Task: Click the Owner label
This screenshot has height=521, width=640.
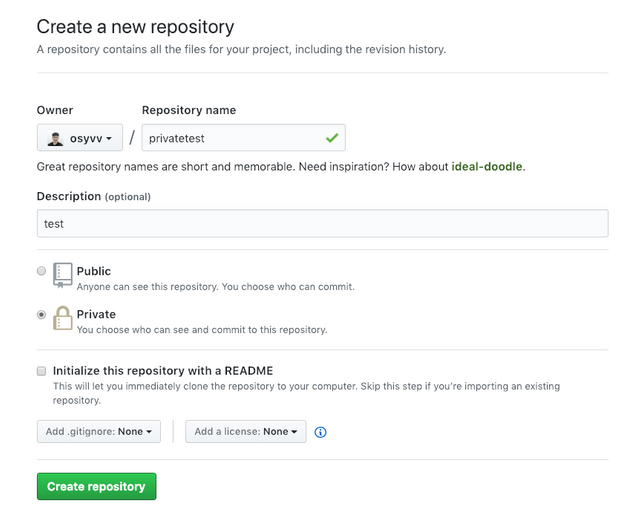Action: (55, 110)
